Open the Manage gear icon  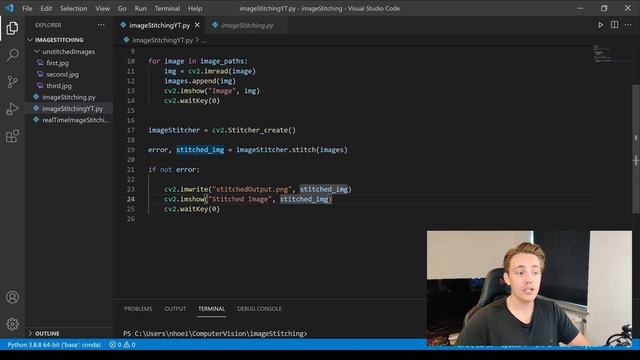pyautogui.click(x=12, y=324)
